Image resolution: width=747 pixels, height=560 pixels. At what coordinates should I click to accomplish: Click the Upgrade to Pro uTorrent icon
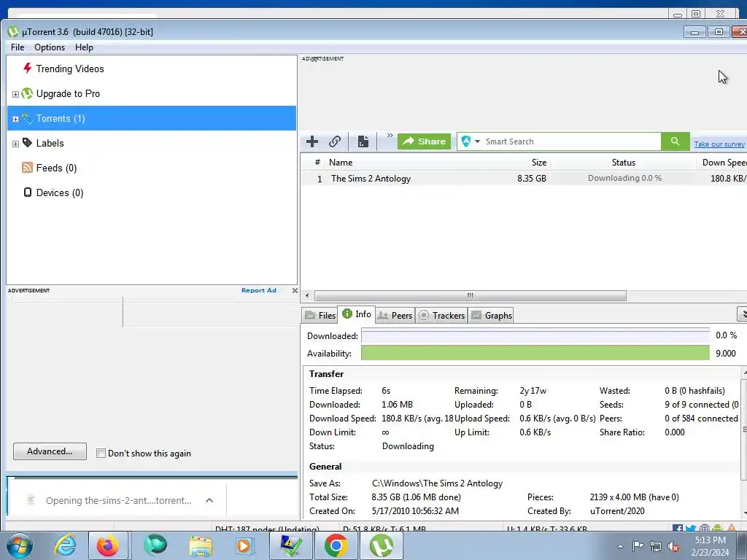click(x=27, y=93)
